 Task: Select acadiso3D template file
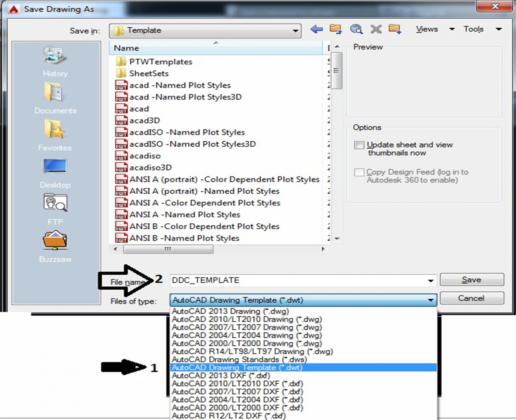tap(151, 167)
